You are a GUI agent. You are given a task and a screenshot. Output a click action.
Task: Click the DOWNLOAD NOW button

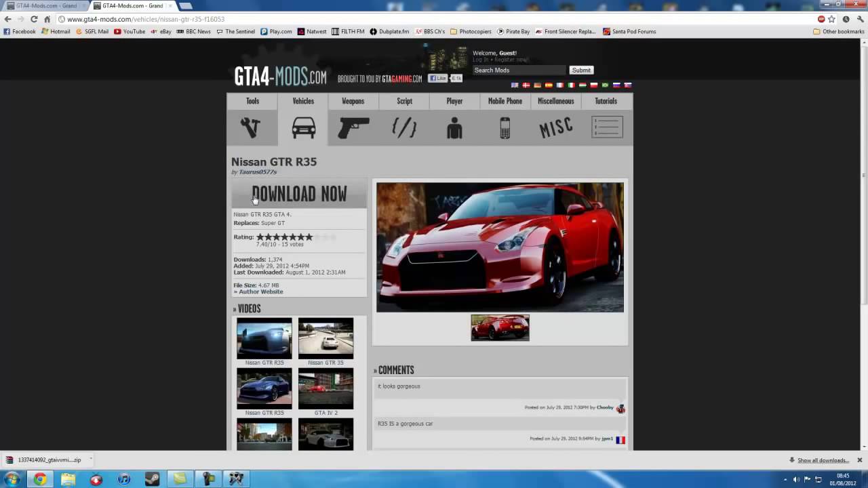click(x=299, y=194)
